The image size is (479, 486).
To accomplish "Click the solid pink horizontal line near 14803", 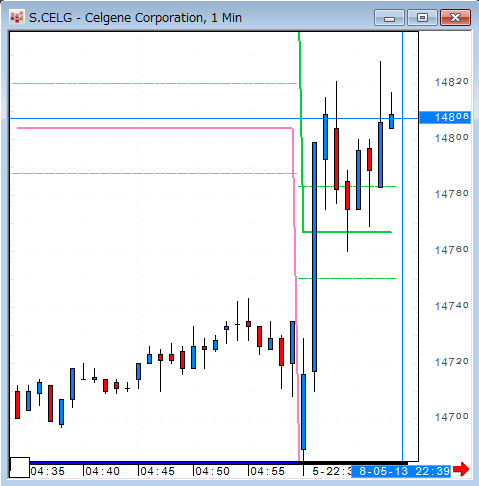I will (x=155, y=128).
